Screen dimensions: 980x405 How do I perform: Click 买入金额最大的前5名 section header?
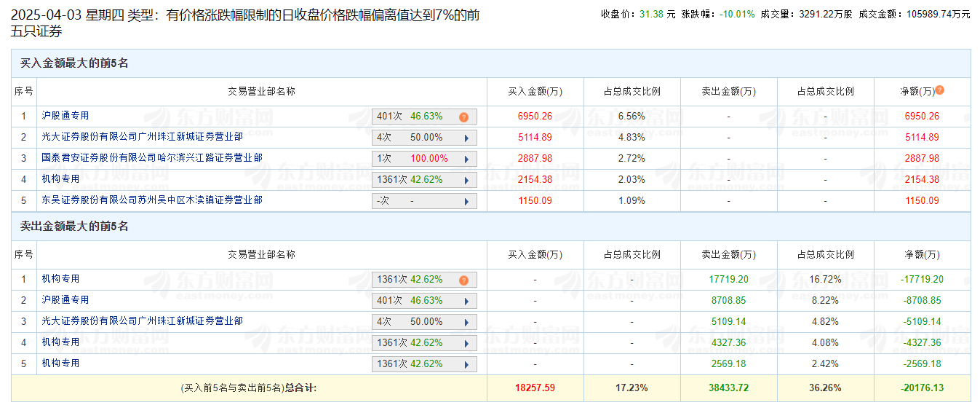tap(74, 63)
